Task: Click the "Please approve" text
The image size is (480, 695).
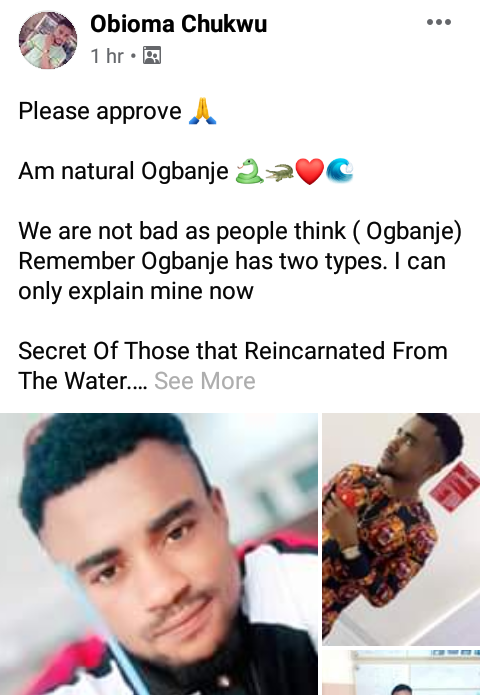Action: (x=100, y=111)
